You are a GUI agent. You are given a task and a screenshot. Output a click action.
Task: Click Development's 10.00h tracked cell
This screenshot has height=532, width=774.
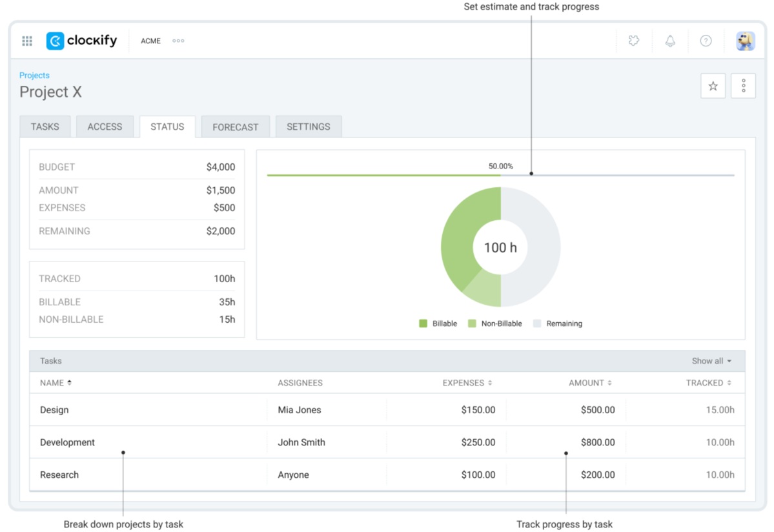720,442
